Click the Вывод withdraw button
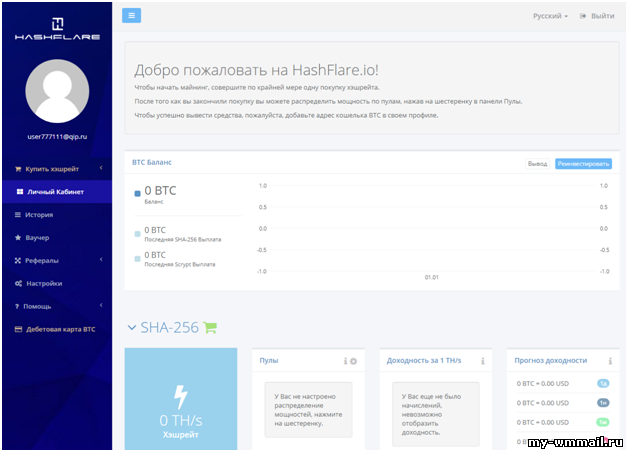The width and height of the screenshot is (628, 452). click(537, 164)
